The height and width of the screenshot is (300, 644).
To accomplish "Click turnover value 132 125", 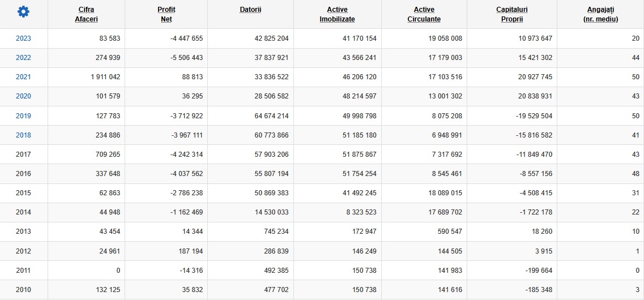I will point(108,290).
